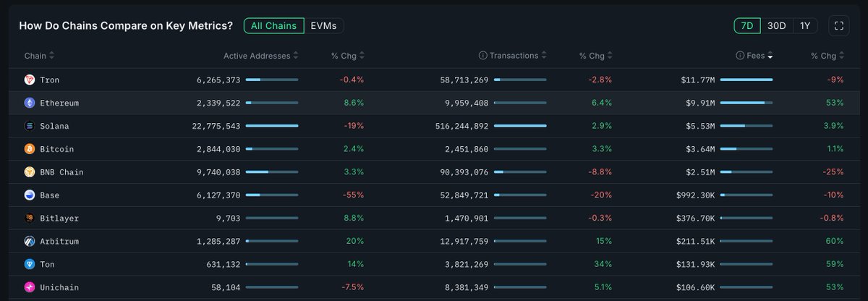Screen dimensions: 868x301
Task: Sort by Active Addresses column arrows
Action: 296,56
